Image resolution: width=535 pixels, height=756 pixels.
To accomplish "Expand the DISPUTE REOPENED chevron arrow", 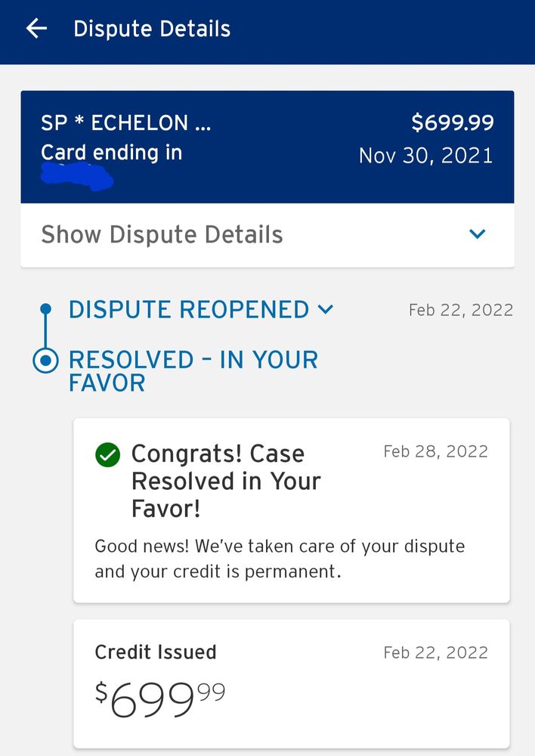I will [326, 309].
